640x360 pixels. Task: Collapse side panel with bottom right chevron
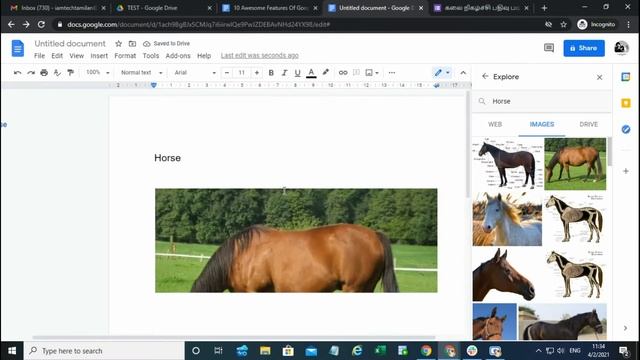click(x=625, y=328)
